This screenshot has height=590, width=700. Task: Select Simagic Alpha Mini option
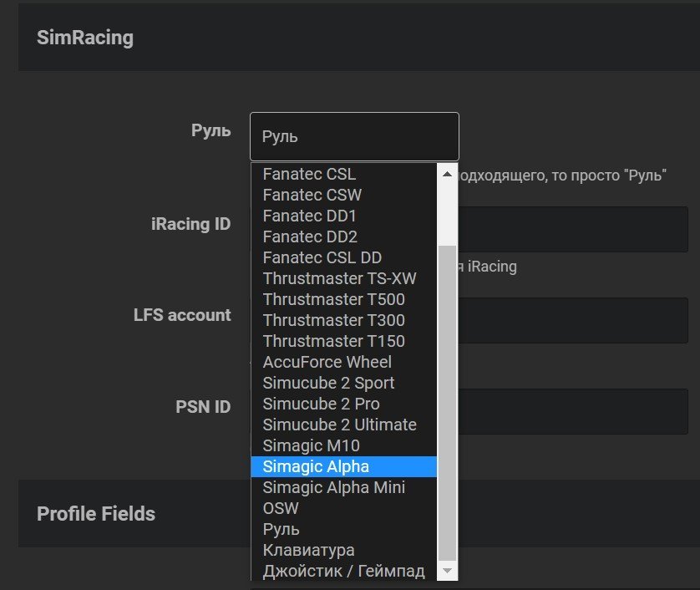[x=333, y=487]
